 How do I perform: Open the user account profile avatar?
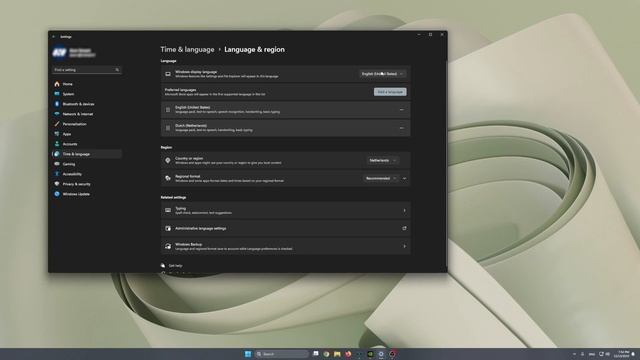(59, 52)
